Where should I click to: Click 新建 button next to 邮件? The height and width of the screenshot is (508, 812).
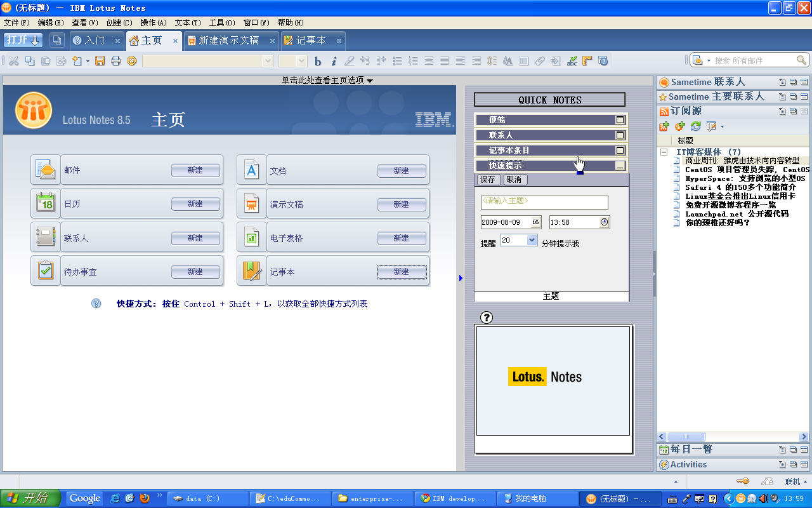pos(195,170)
